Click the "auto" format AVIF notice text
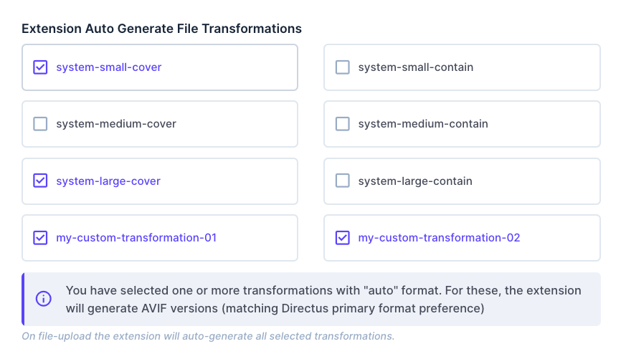Viewport: 621px width, 364px height. click(x=323, y=300)
